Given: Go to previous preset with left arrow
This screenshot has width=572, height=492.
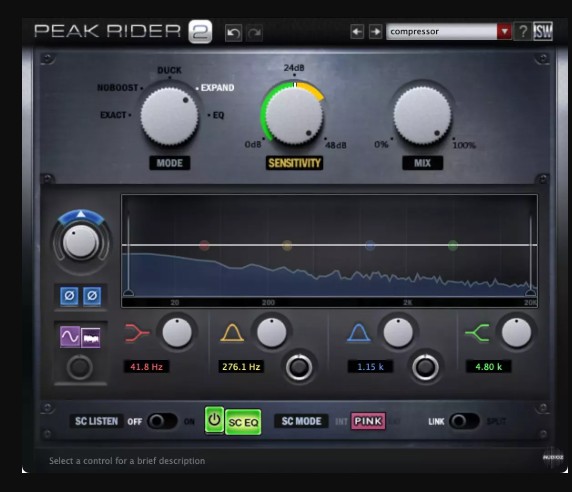Looking at the screenshot, I should pos(357,32).
